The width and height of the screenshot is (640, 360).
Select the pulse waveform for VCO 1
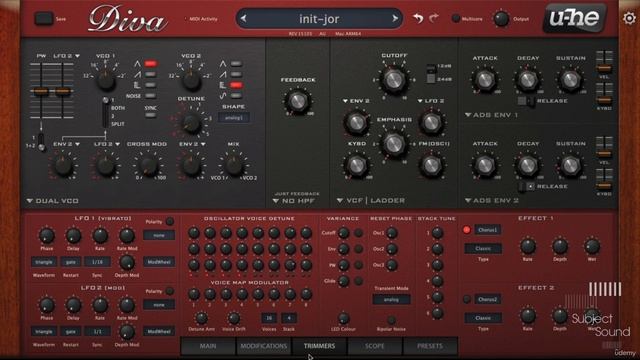151,85
